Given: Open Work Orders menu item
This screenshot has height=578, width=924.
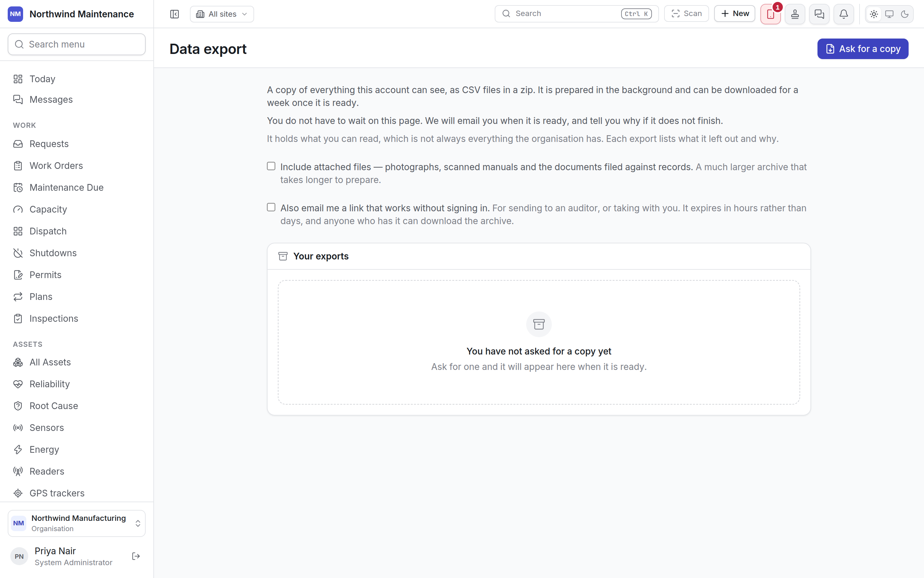Looking at the screenshot, I should click(x=77, y=166).
